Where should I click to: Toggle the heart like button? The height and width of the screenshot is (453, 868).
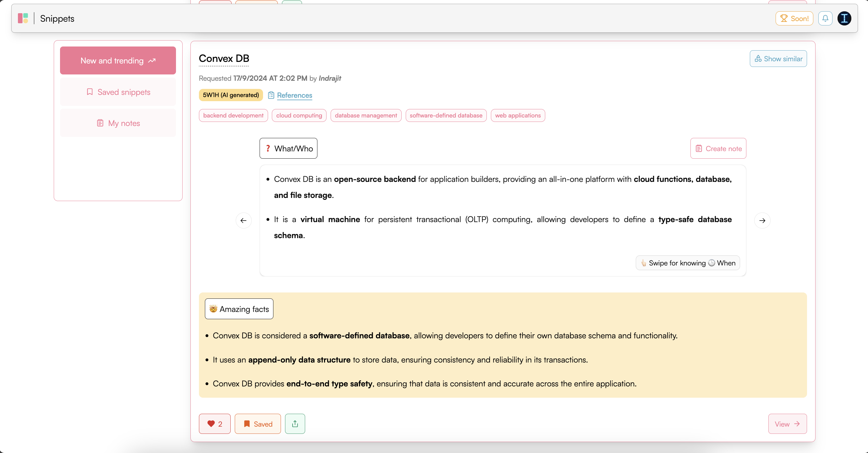[x=215, y=424]
